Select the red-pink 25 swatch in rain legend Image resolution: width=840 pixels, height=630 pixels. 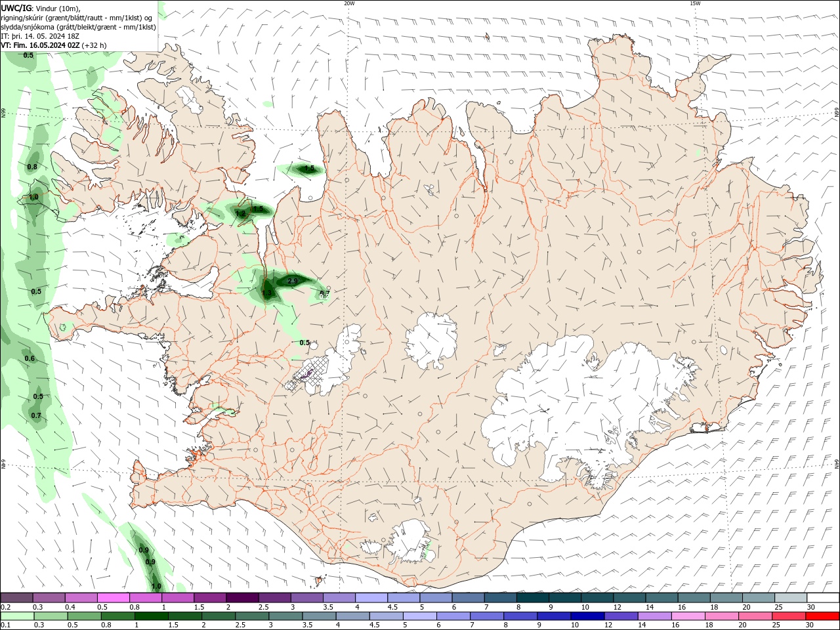787,616
